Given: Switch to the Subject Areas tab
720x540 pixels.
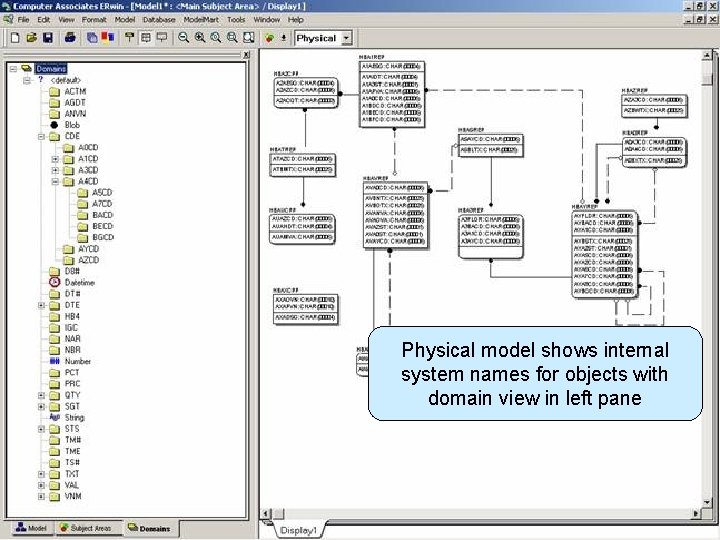Looking at the screenshot, I should tap(88, 528).
